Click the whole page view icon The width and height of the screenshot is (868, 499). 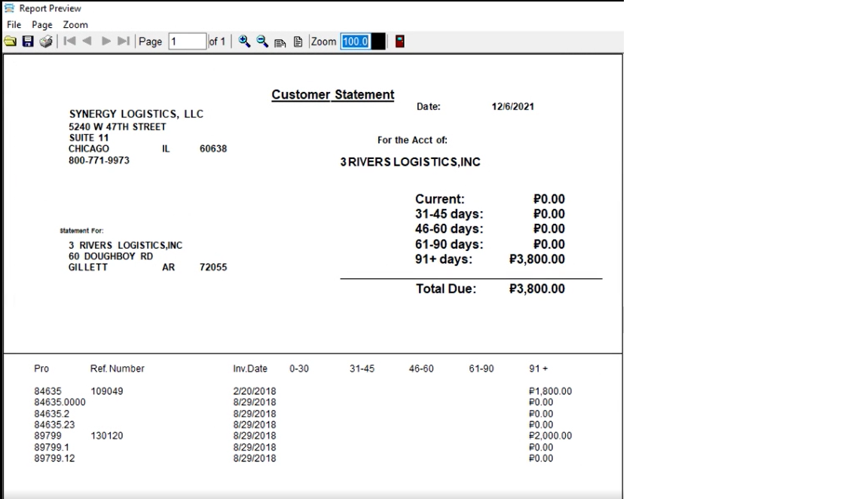point(298,41)
